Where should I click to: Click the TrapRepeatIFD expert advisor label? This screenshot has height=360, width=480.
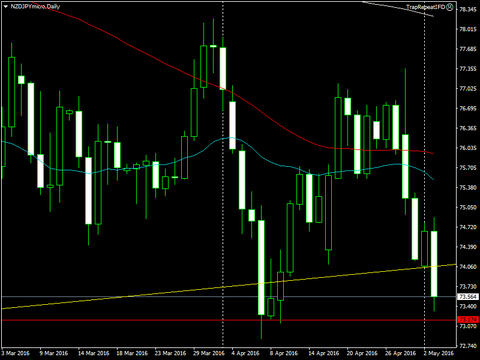point(425,7)
